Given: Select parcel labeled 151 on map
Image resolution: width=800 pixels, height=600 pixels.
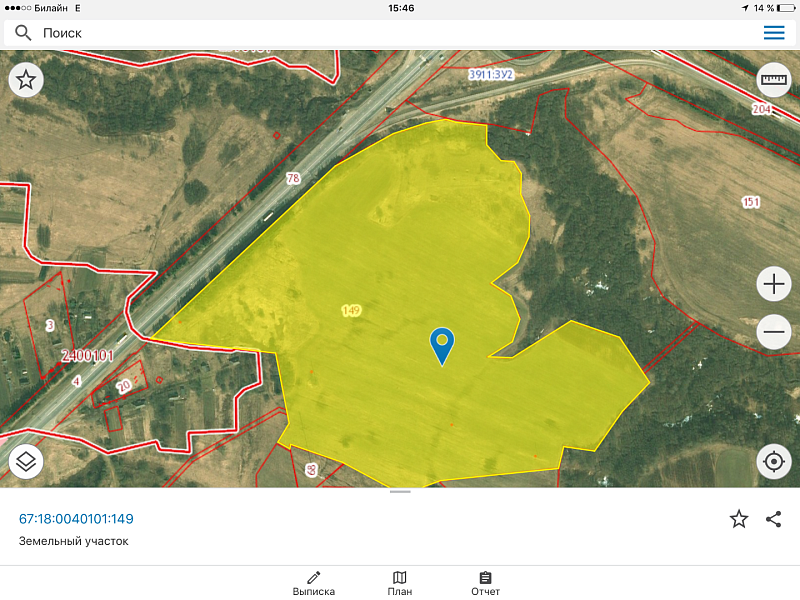Looking at the screenshot, I should tap(751, 202).
